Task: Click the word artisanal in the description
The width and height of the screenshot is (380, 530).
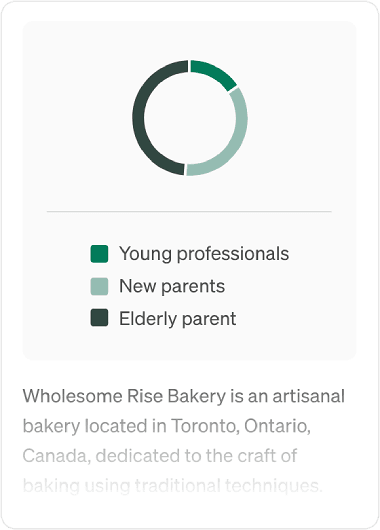Action: 309,396
